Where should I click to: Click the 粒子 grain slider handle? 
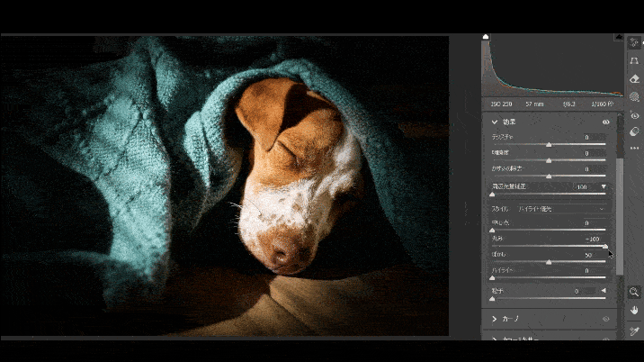[x=493, y=299]
